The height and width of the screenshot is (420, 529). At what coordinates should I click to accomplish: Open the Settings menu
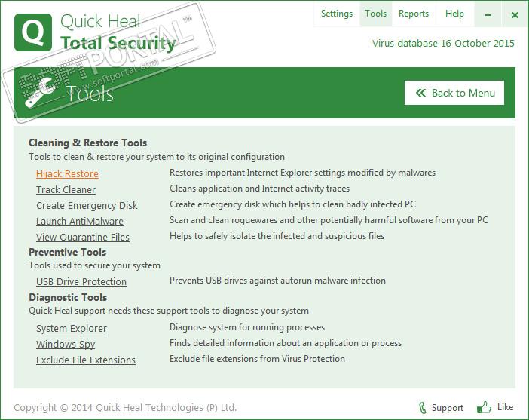336,14
